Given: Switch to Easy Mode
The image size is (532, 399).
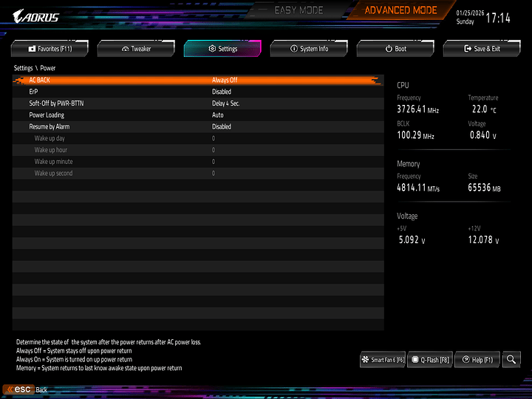Looking at the screenshot, I should [299, 10].
